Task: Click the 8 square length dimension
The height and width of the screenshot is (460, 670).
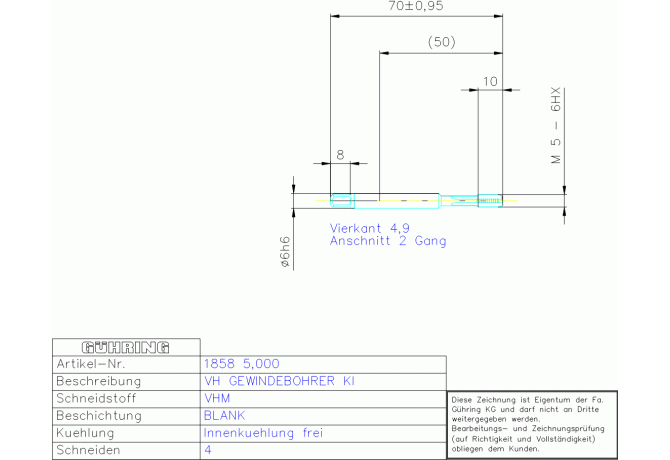Action: pyautogui.click(x=340, y=155)
